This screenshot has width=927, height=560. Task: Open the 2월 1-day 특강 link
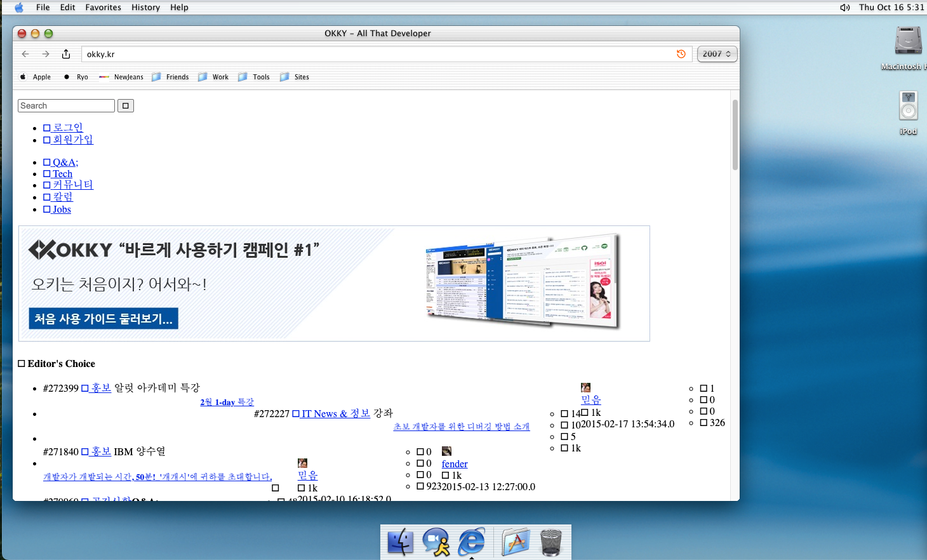[227, 402]
